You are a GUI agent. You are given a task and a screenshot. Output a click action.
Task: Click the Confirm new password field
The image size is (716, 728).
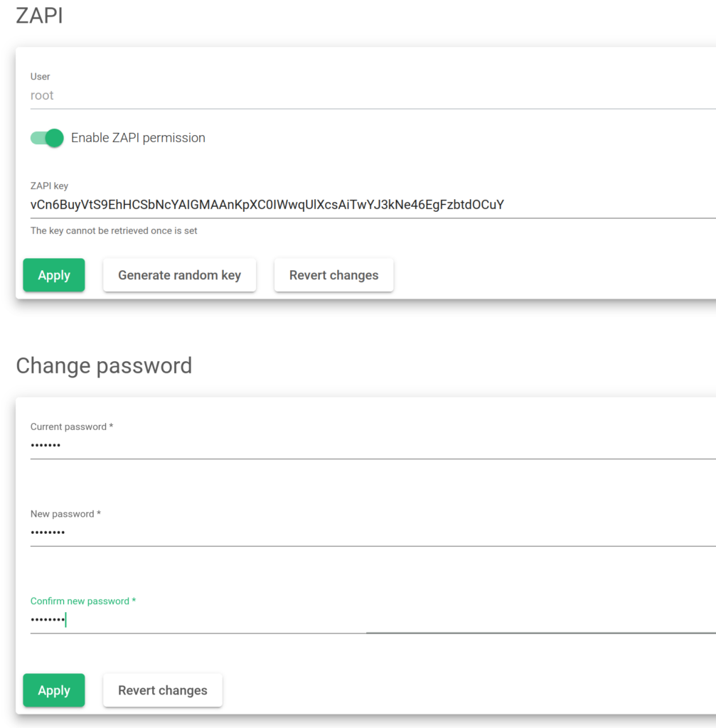[373, 620]
